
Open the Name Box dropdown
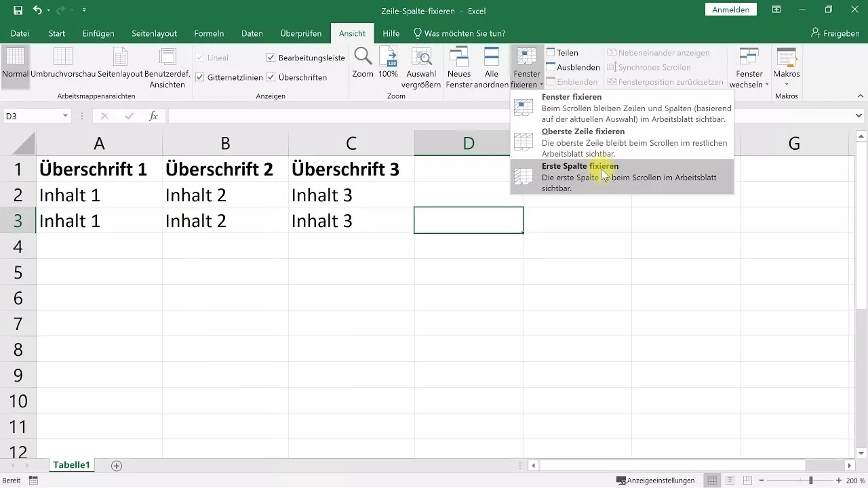pos(66,116)
